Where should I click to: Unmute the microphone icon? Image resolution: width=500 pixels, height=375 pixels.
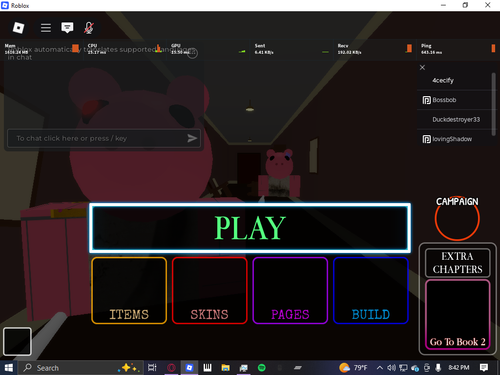[x=88, y=28]
